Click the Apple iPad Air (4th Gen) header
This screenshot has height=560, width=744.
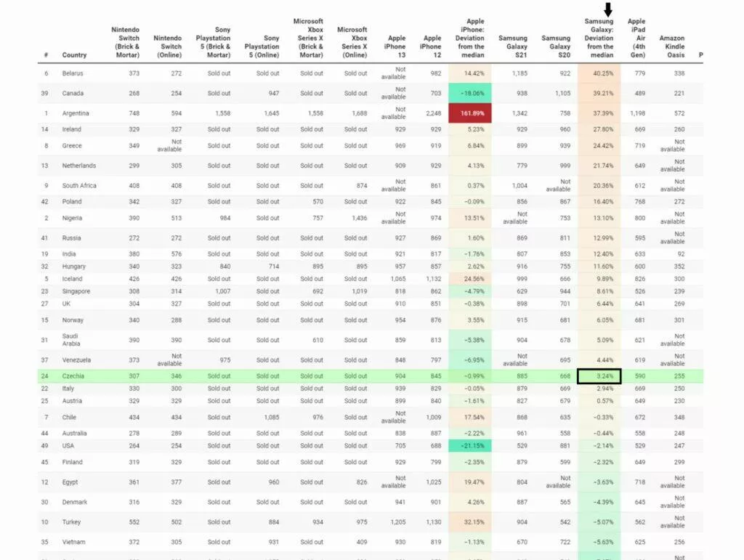pyautogui.click(x=636, y=38)
